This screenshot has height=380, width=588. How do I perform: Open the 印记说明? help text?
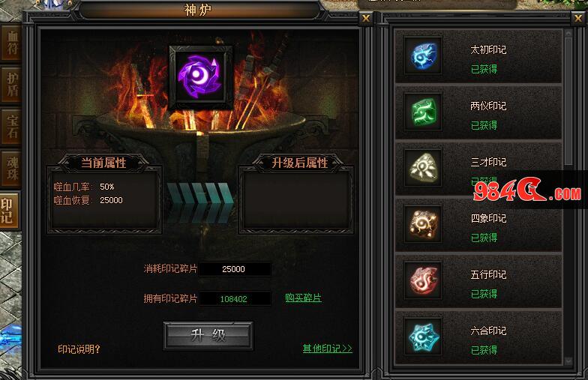pos(79,349)
